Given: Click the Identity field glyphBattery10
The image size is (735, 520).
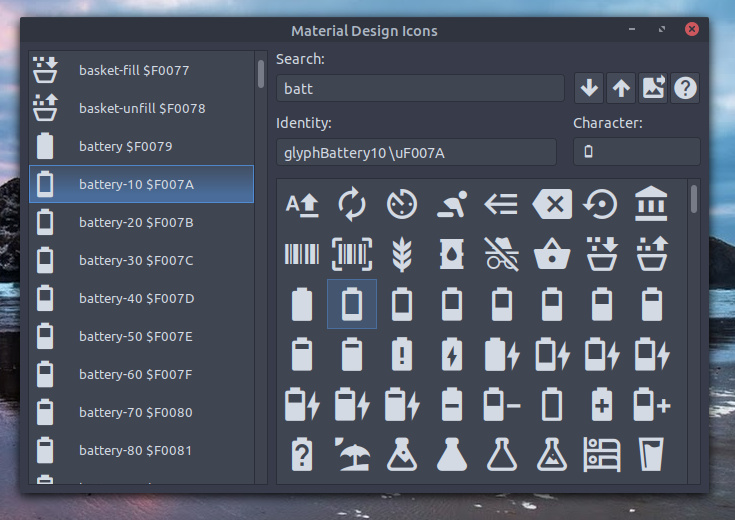Looking at the screenshot, I should click(416, 152).
